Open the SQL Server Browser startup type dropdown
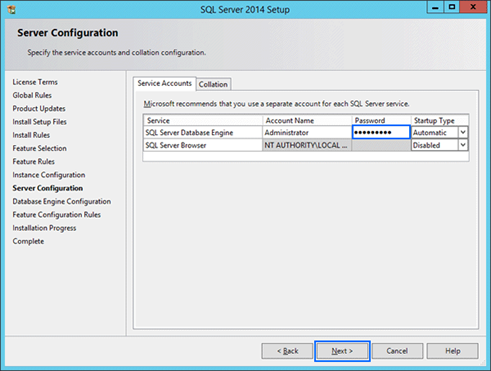491x371 pixels. point(463,145)
